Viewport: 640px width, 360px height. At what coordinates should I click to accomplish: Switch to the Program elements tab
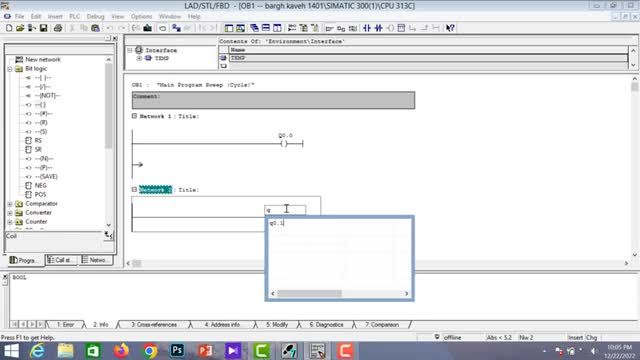pos(24,260)
